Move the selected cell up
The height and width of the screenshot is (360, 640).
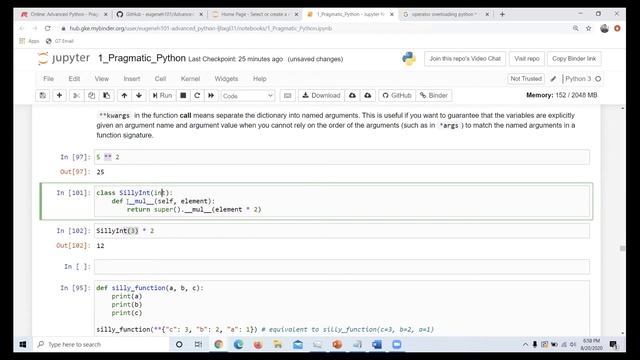click(124, 96)
